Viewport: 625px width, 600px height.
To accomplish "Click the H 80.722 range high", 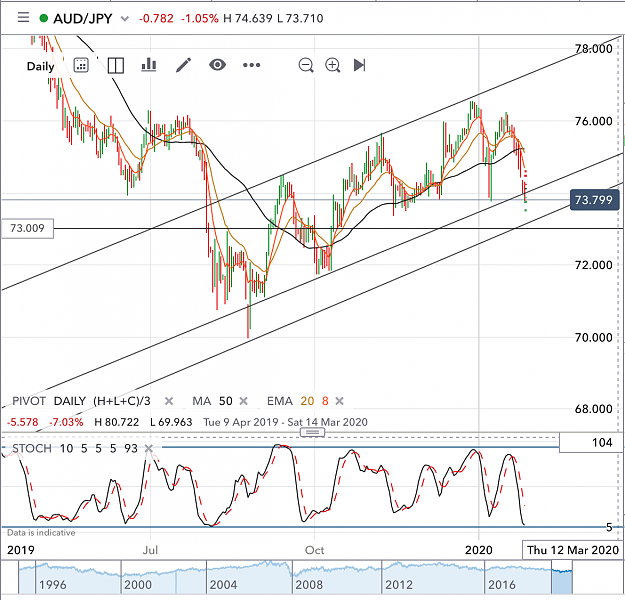I will pyautogui.click(x=116, y=422).
